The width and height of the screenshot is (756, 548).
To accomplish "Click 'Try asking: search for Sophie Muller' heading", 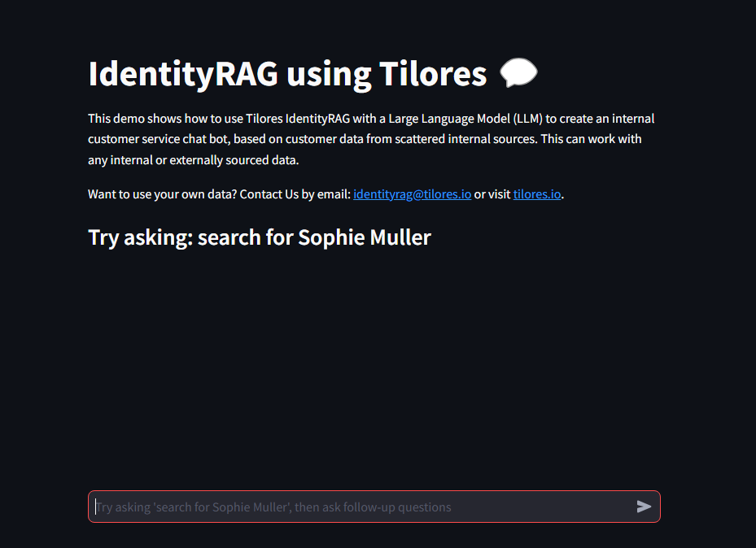I will pos(260,237).
